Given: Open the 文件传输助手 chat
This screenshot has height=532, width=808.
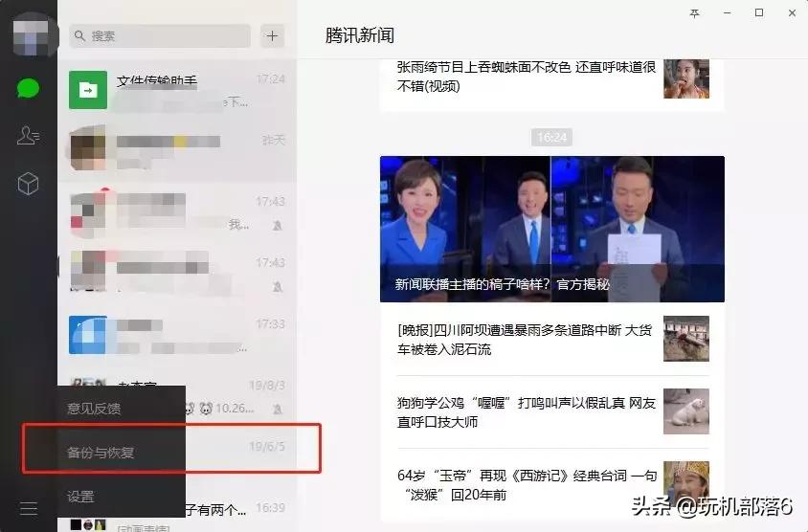Looking at the screenshot, I should point(177,90).
